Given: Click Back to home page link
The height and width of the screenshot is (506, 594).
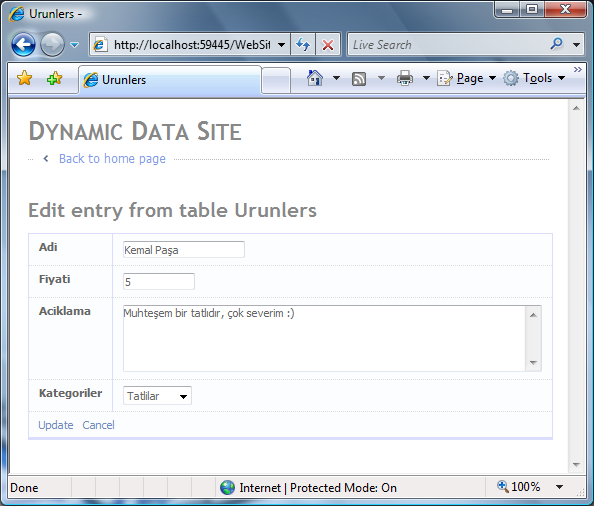Looking at the screenshot, I should click(x=112, y=159).
